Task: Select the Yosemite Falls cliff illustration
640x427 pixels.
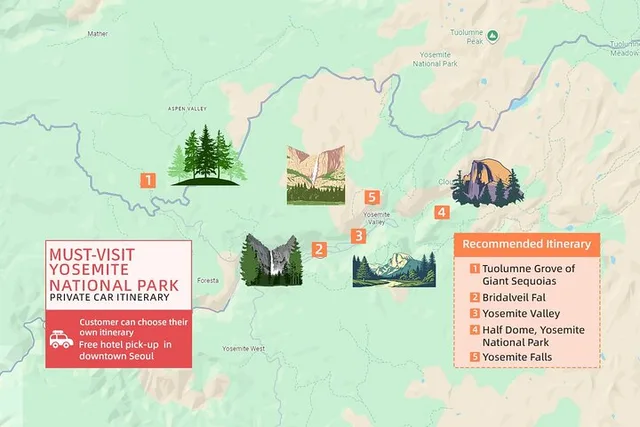Action: click(316, 175)
